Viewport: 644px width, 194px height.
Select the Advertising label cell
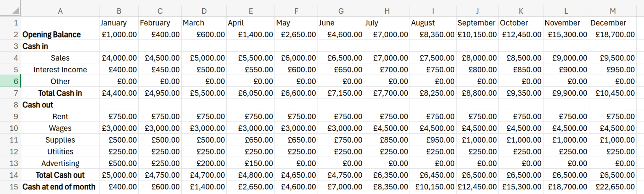[60, 163]
